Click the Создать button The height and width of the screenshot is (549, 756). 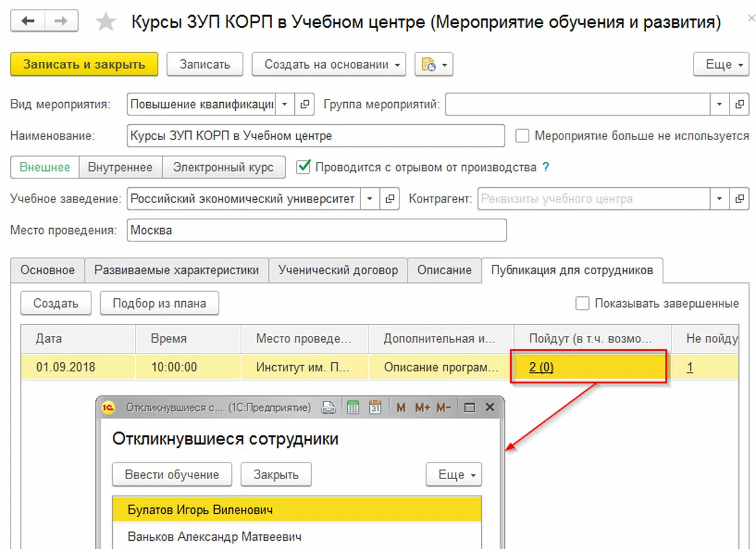click(x=56, y=303)
